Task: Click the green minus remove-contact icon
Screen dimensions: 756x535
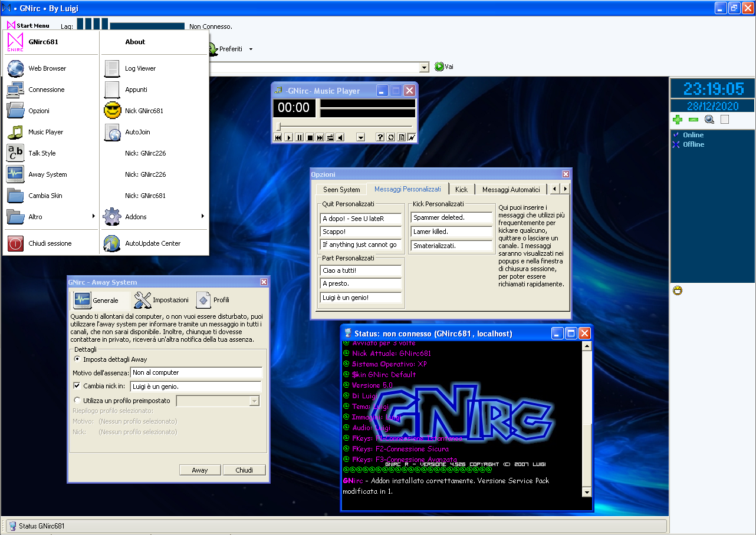Action: (x=693, y=120)
